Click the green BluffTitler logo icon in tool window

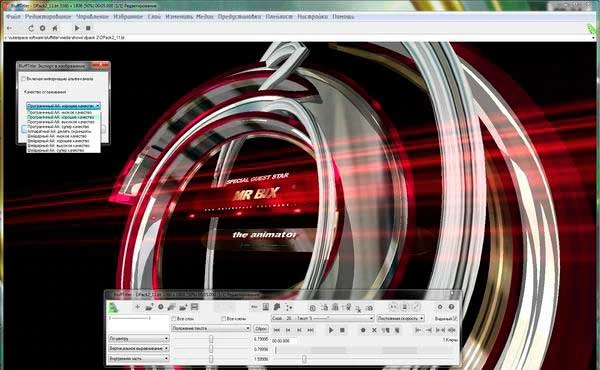(x=114, y=307)
